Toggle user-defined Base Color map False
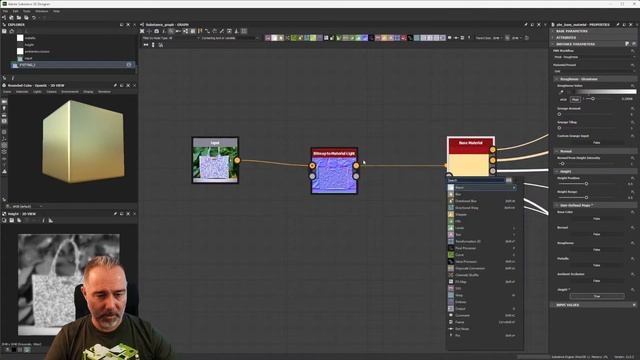The height and width of the screenshot is (360, 640). pos(596,219)
